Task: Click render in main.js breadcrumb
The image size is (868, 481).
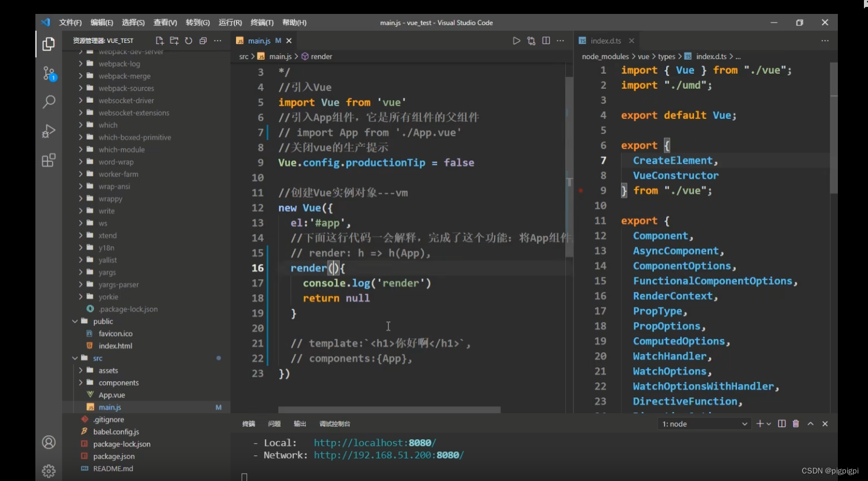Action: (x=321, y=56)
